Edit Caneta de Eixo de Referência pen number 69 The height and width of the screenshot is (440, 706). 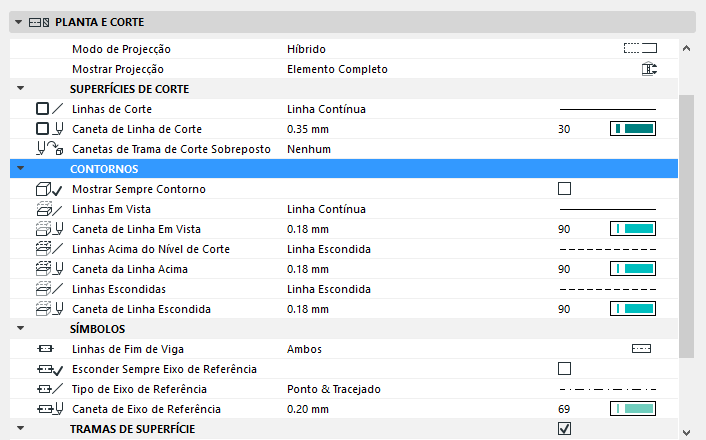(564, 409)
